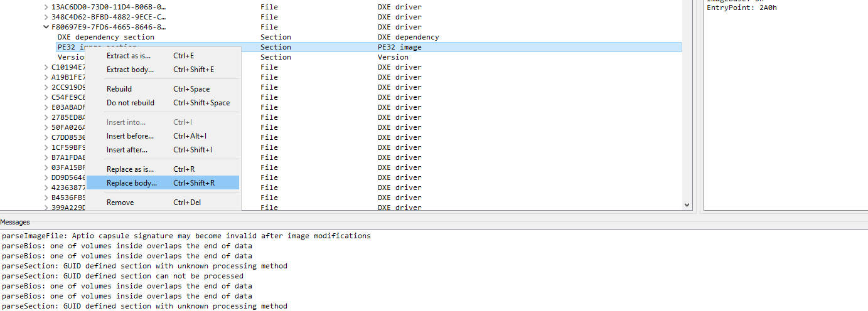This screenshot has height=311, width=868.
Task: Click the 'EntryPoint: 2A0h' info text
Action: [742, 8]
